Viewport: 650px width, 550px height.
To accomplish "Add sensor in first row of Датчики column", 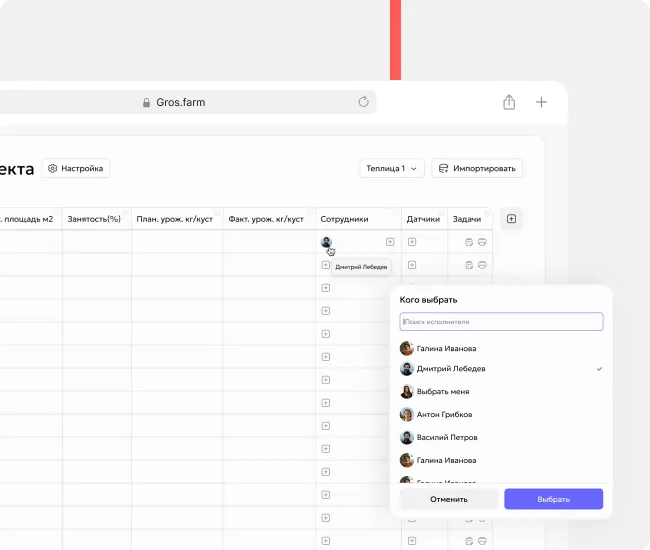I will (x=412, y=242).
